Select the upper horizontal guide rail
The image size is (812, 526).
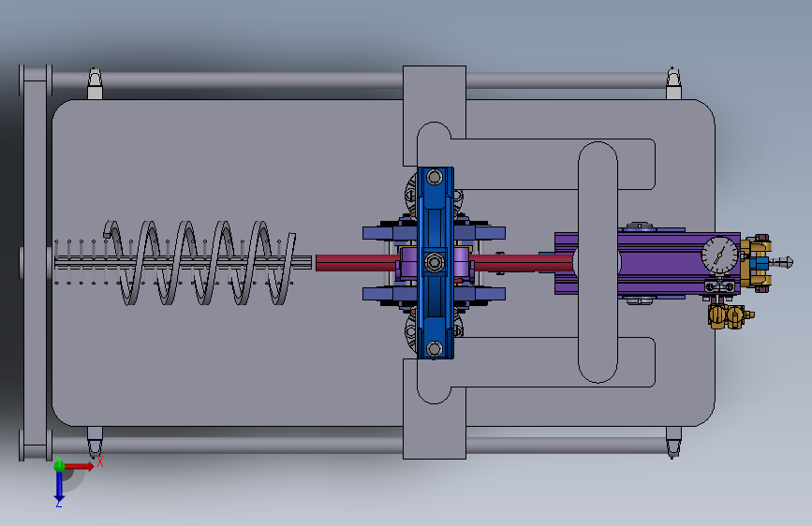point(358,80)
